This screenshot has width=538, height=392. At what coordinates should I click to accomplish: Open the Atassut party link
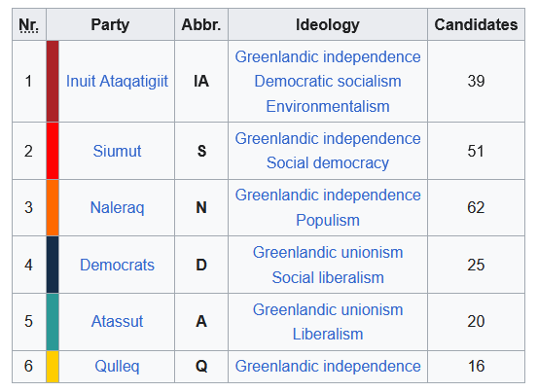coord(117,321)
